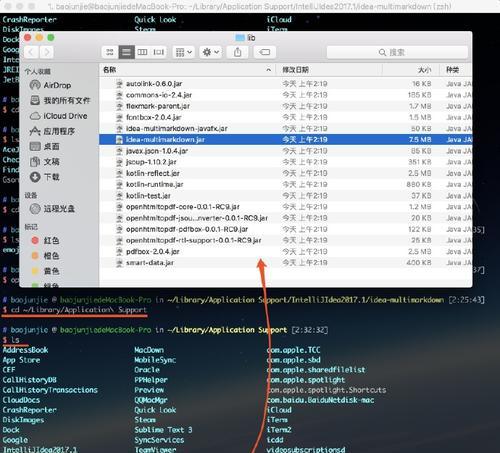Click terminal entry 'CallHistoryDB'
This screenshot has width=500, height=453.
coord(29,380)
